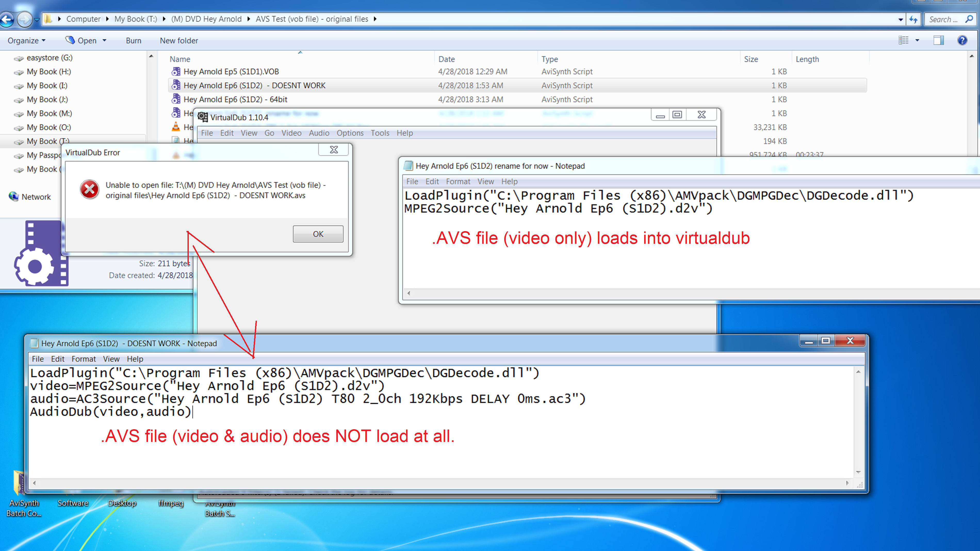The width and height of the screenshot is (980, 551).
Task: Open the view options dropdown arrow
Action: pos(917,40)
